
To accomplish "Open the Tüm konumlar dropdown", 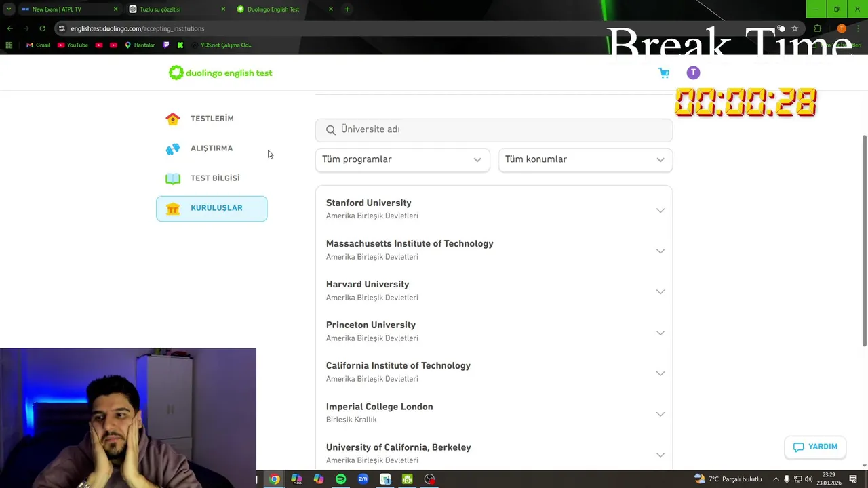I will (585, 160).
